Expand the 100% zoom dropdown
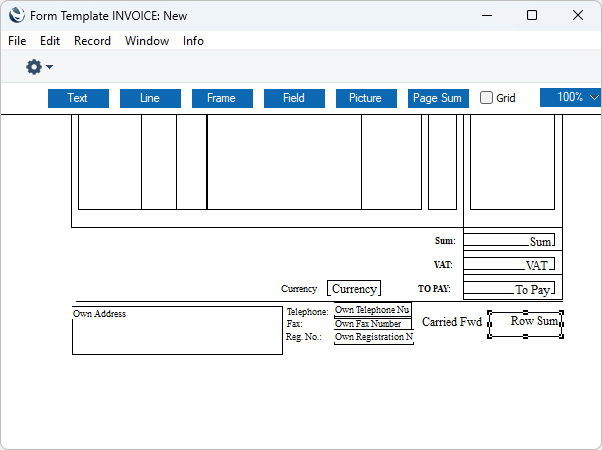The height and width of the screenshot is (450, 602). [x=570, y=98]
